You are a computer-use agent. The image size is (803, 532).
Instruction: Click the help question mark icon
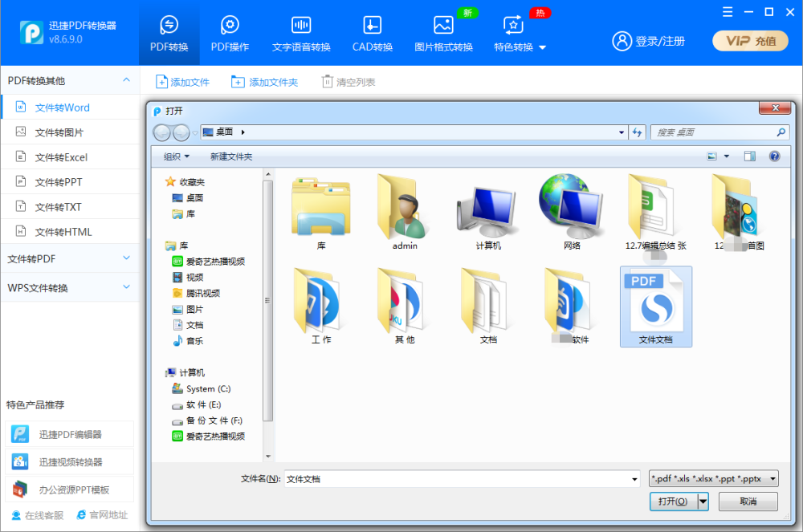coord(774,156)
